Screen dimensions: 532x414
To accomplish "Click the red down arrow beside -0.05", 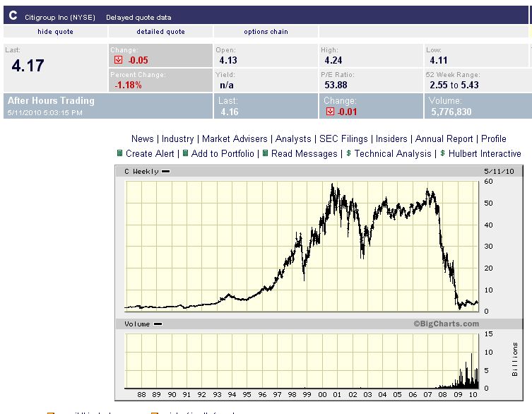I will tap(119, 60).
